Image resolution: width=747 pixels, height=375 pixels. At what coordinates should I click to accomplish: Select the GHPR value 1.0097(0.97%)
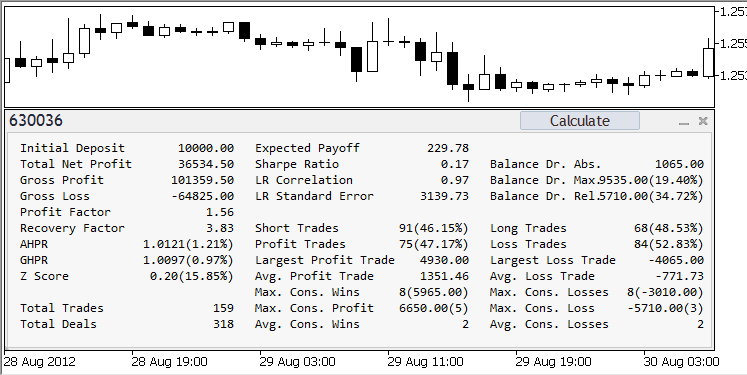[188, 260]
